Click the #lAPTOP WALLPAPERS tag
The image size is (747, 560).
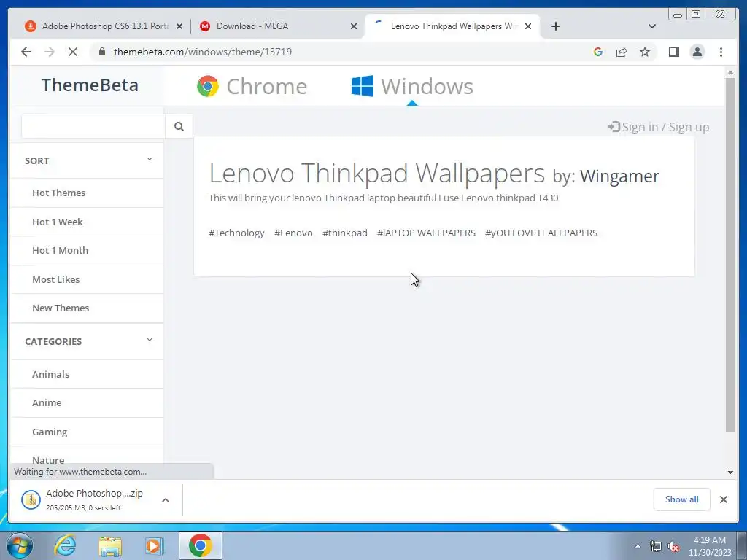pos(426,233)
